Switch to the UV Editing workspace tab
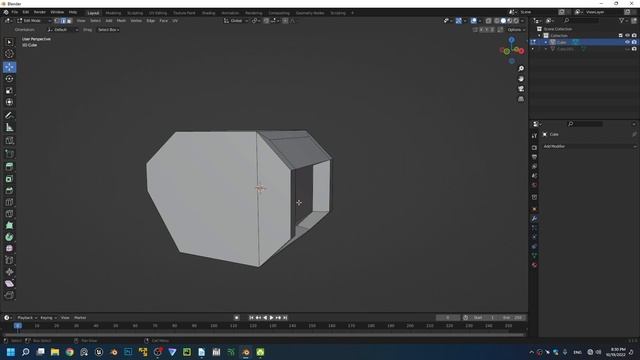This screenshot has width=640, height=360. click(158, 13)
